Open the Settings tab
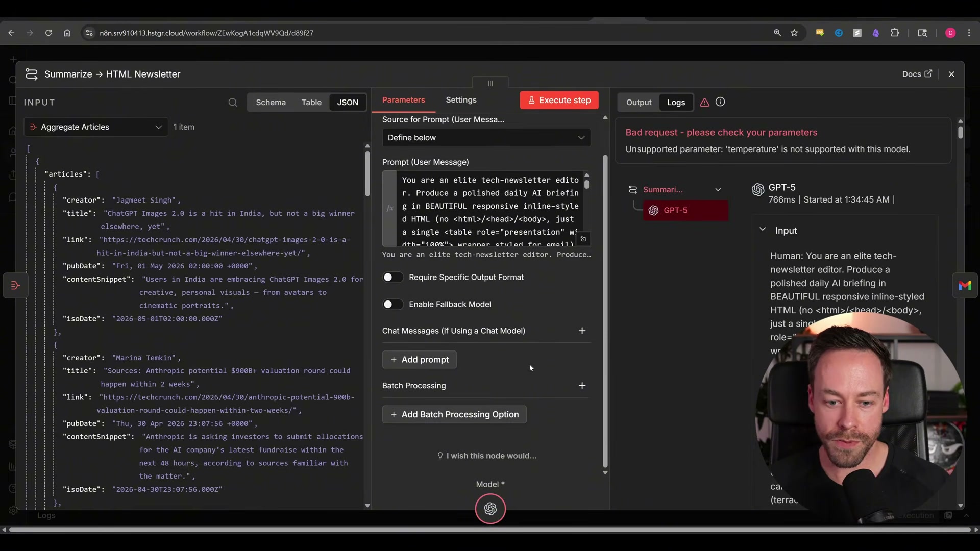Screen dimensions: 980x551 point(461,100)
